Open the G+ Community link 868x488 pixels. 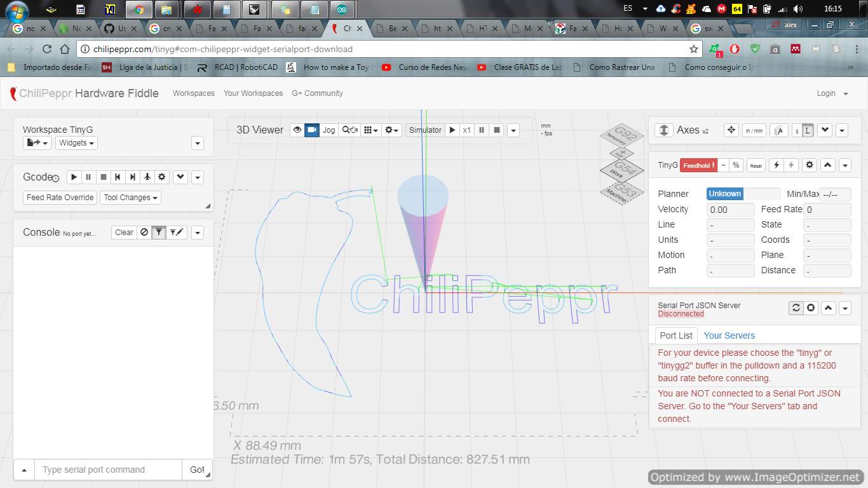coord(317,93)
